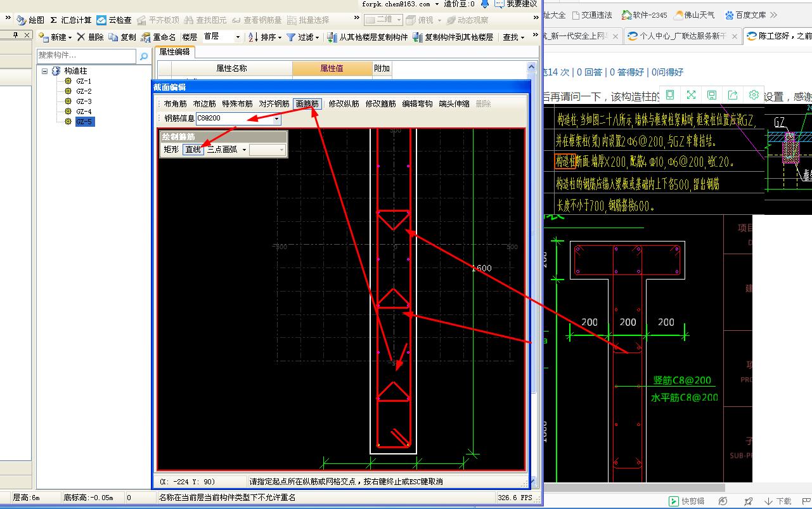Expand the browser bookmarks overflow chevron
Image resolution: width=812 pixels, height=509 pixels.
(773, 15)
